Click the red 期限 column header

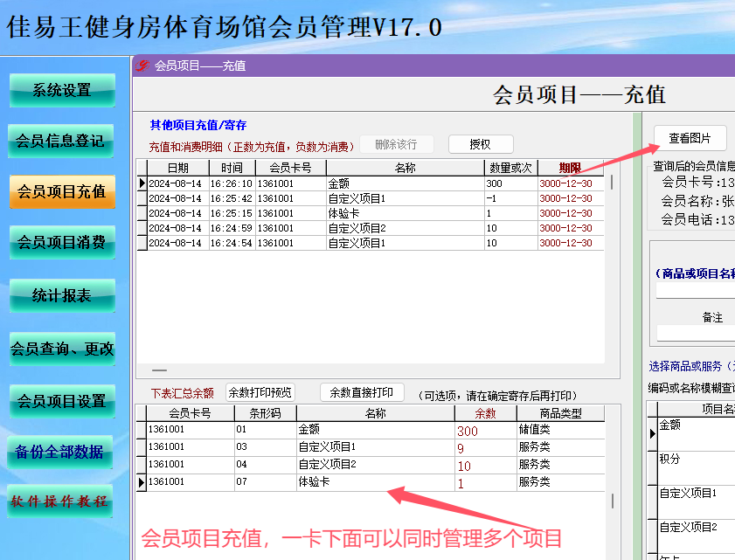pos(571,168)
